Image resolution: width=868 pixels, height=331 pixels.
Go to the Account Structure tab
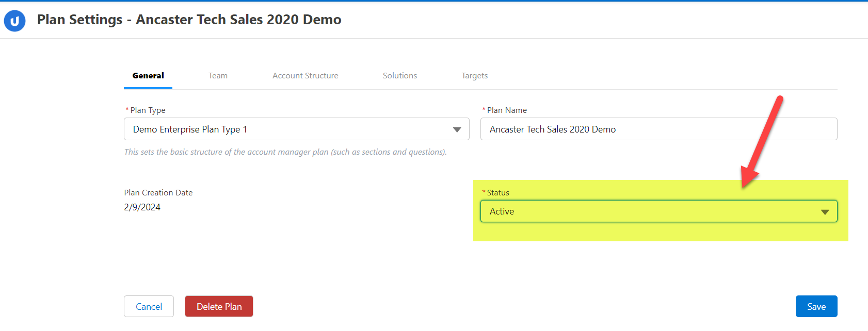pyautogui.click(x=305, y=76)
